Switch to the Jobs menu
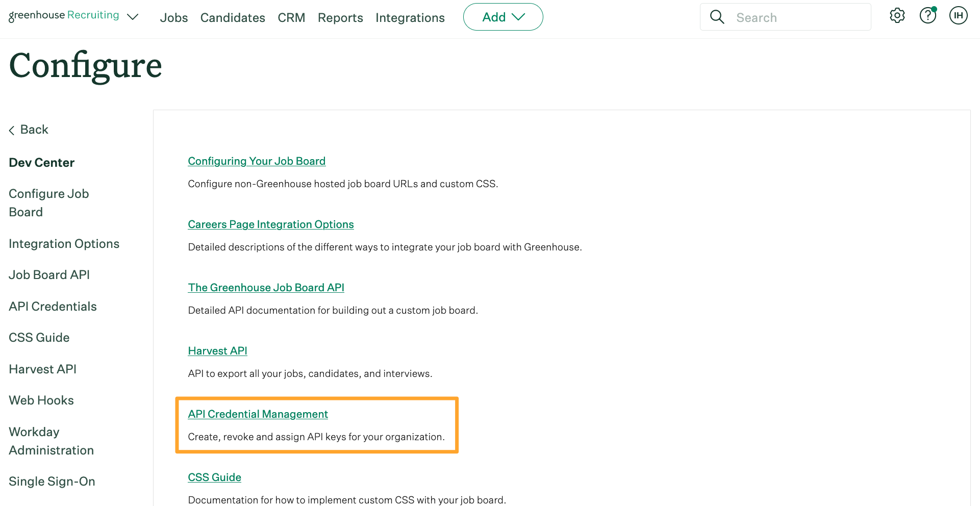 tap(174, 17)
